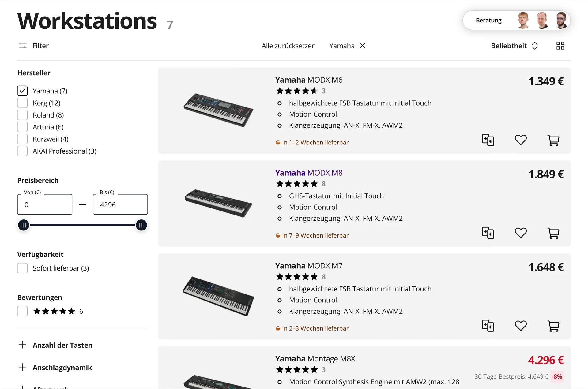The image size is (588, 389).
Task: Click the Bis (€) price input field
Action: click(x=120, y=205)
